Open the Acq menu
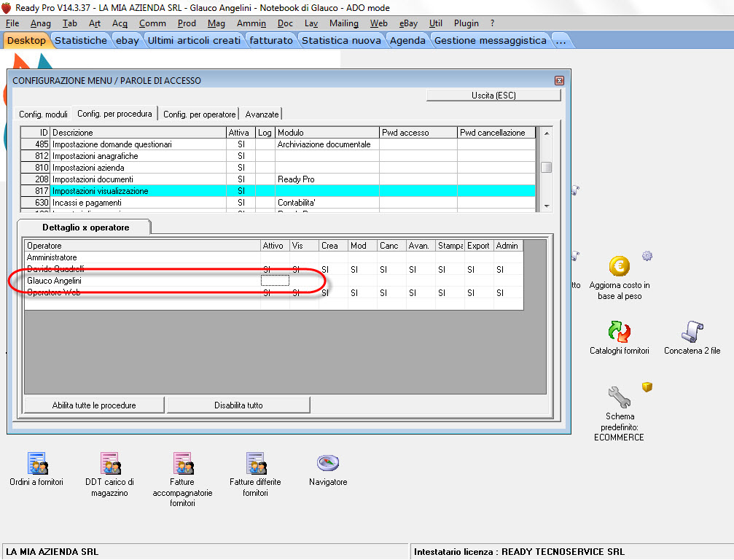Image resolution: width=734 pixels, height=560 pixels. point(120,23)
